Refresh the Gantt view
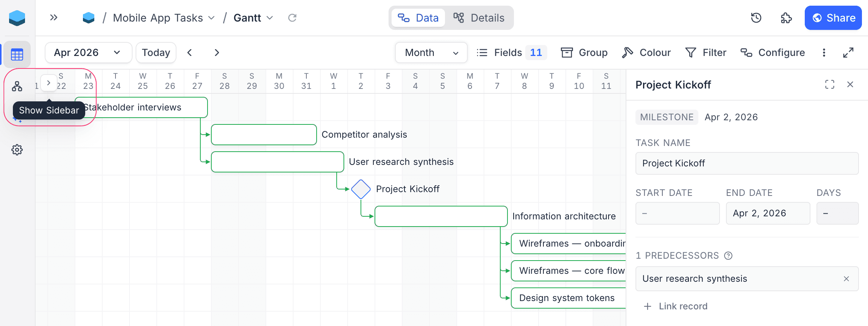The height and width of the screenshot is (326, 868). 292,18
